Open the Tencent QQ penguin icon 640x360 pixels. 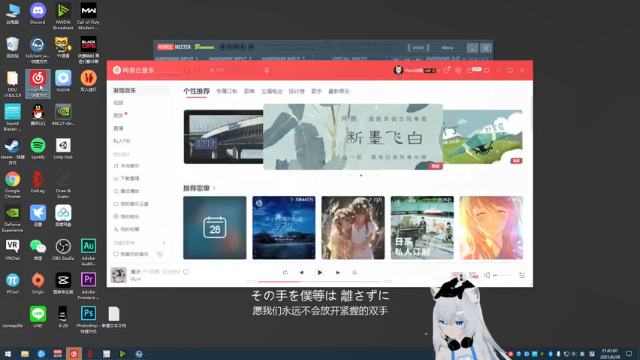(38, 114)
